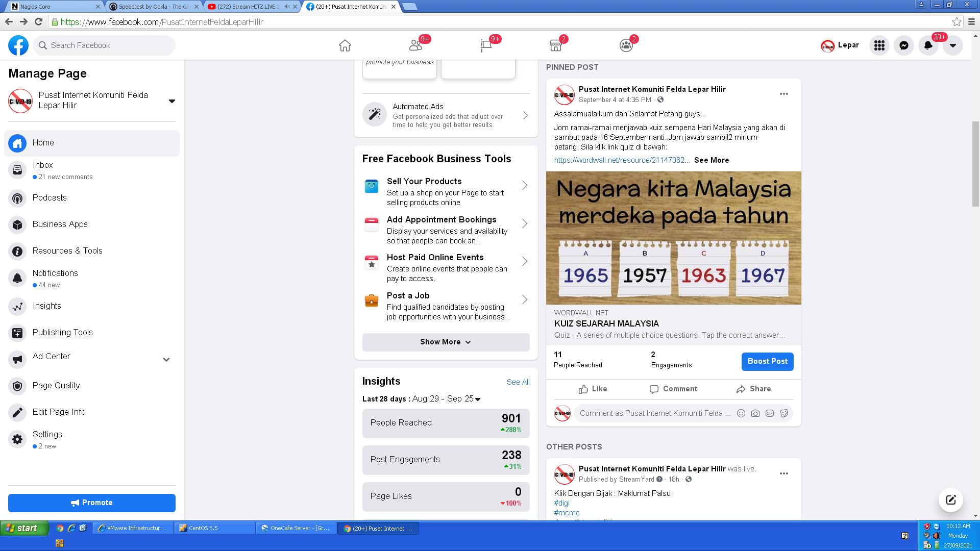Like the pinned post

click(593, 389)
